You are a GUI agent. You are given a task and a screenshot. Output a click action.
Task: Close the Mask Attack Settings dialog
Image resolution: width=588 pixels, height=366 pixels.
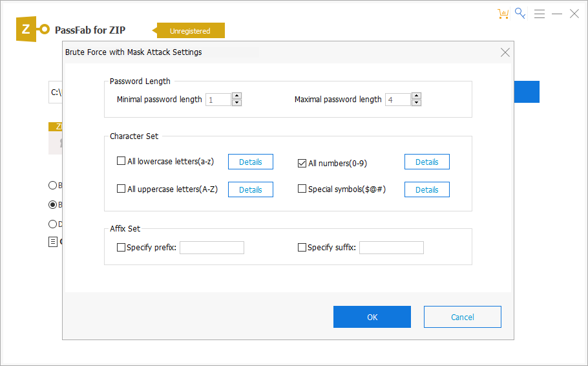[x=505, y=52]
